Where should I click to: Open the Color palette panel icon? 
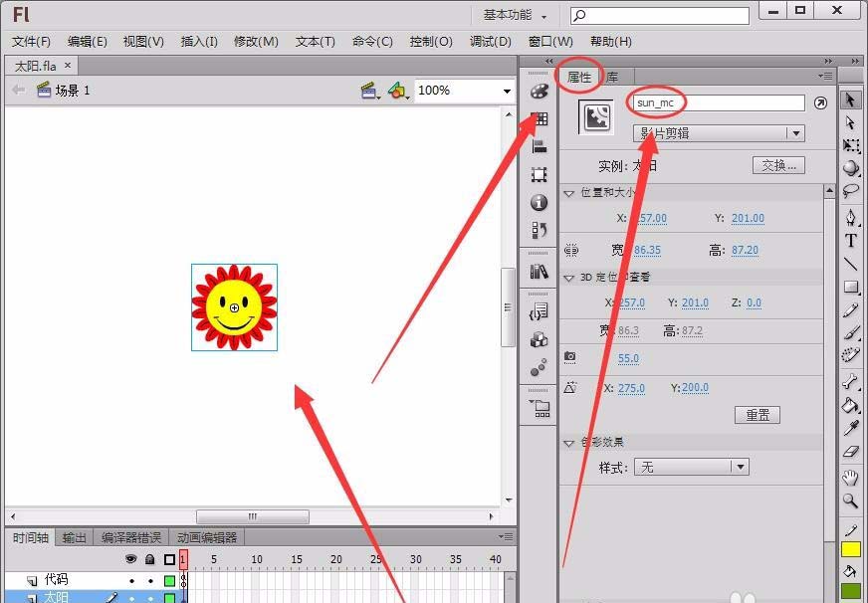539,92
